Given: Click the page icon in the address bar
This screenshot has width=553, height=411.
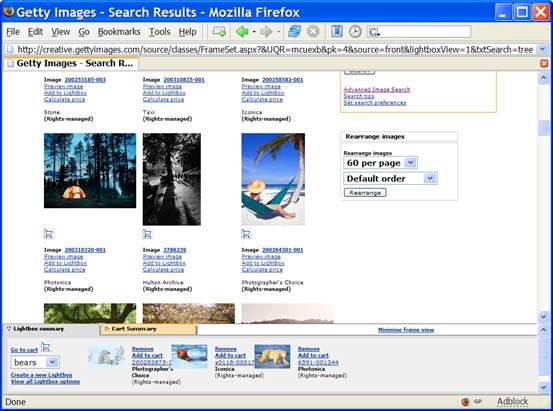Looking at the screenshot, I should (x=10, y=49).
